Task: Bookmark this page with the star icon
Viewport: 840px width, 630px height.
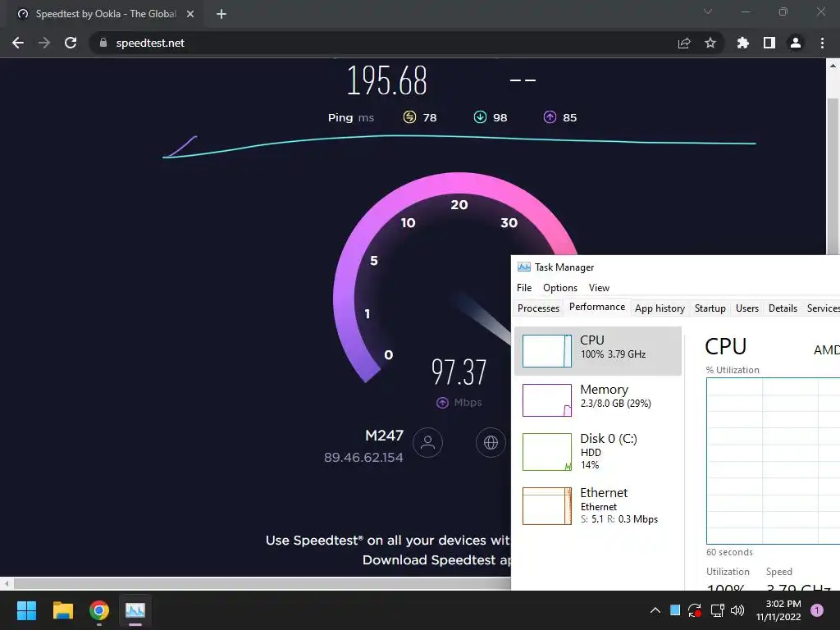Action: coord(710,43)
